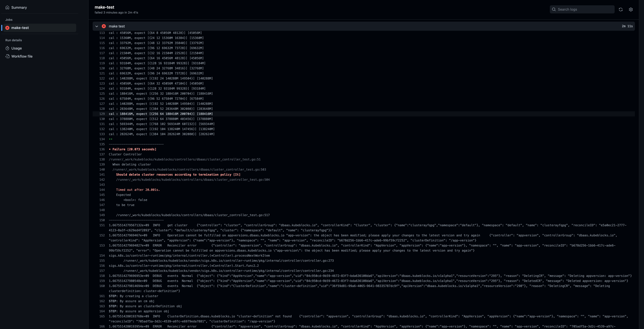Screen dimensions: 644x329
Task: Select the text 'Failure [20.073 seconds]'
Action: [134, 149]
